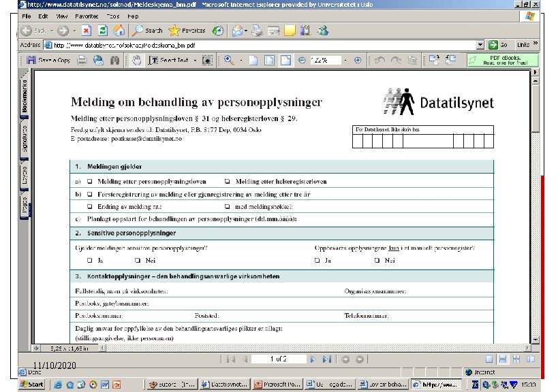Set view to Fit Width icon
The image size is (558, 392).
(285, 60)
